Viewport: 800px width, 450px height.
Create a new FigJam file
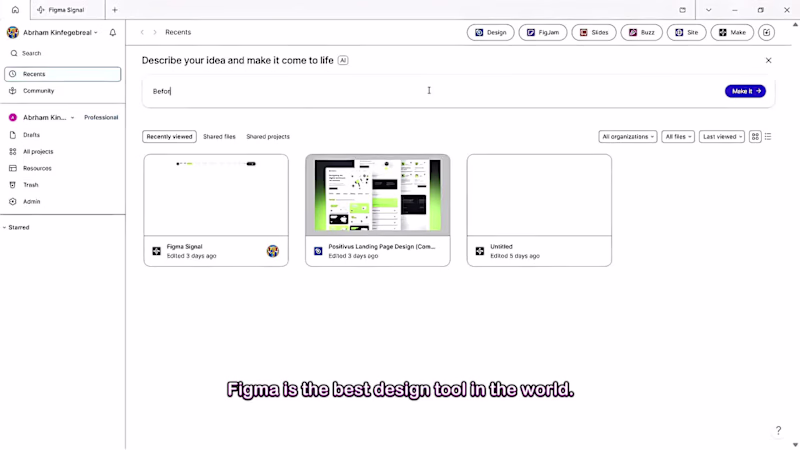[543, 33]
